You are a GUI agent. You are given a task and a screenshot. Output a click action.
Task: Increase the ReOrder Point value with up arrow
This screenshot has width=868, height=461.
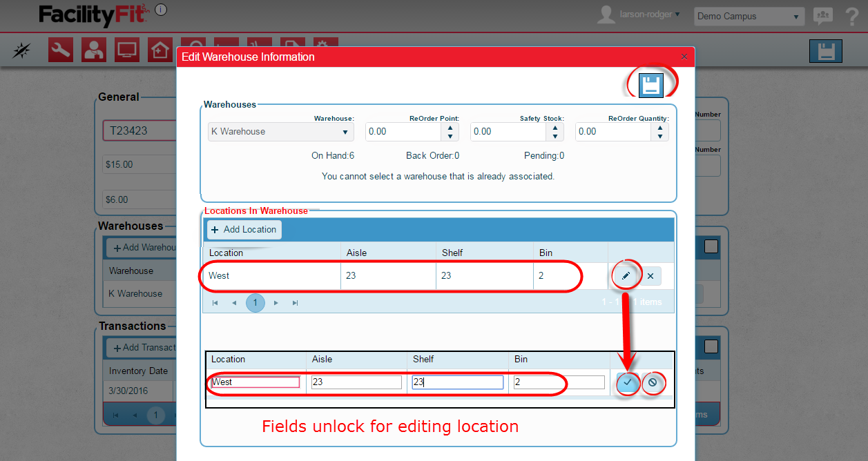click(450, 128)
